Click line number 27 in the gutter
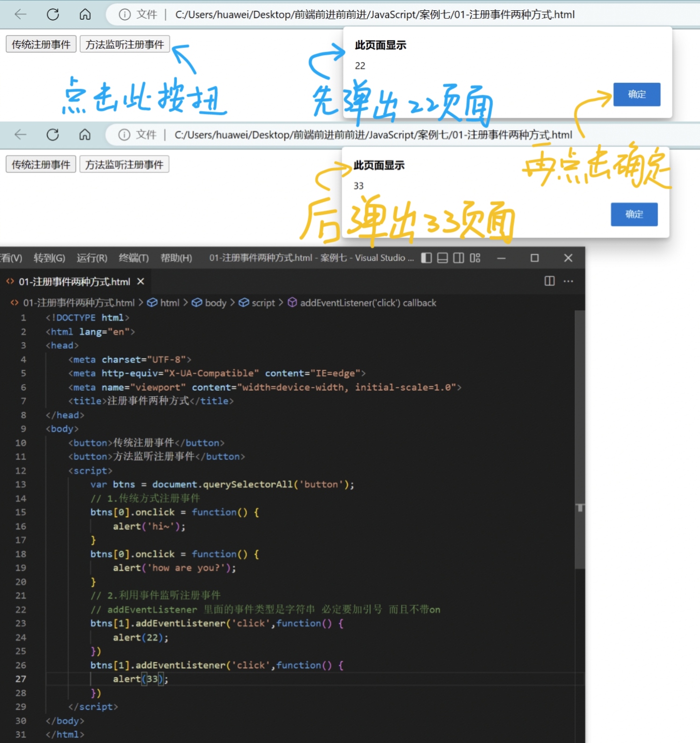This screenshot has width=700, height=743. coord(21,679)
